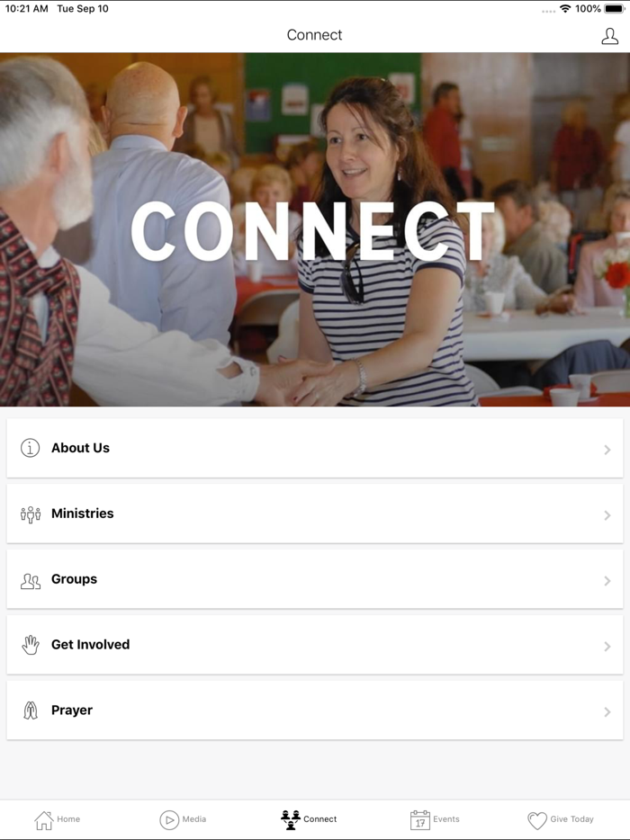
Task: Expand Prayer using its chevron
Action: pos(607,712)
